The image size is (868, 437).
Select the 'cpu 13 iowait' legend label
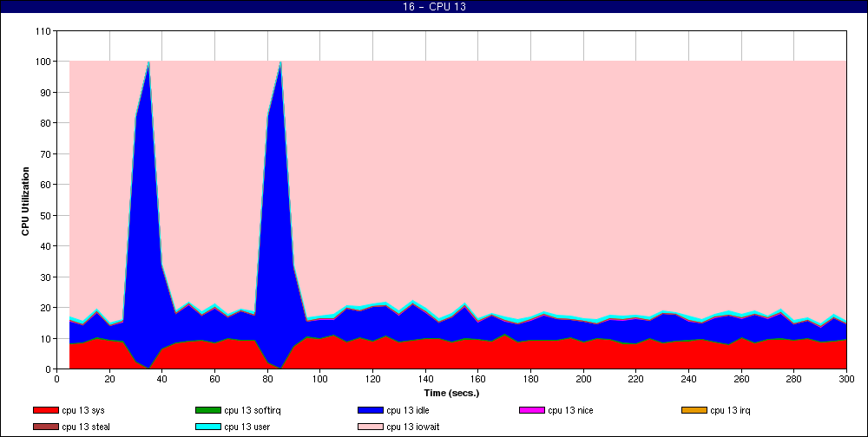tap(413, 427)
